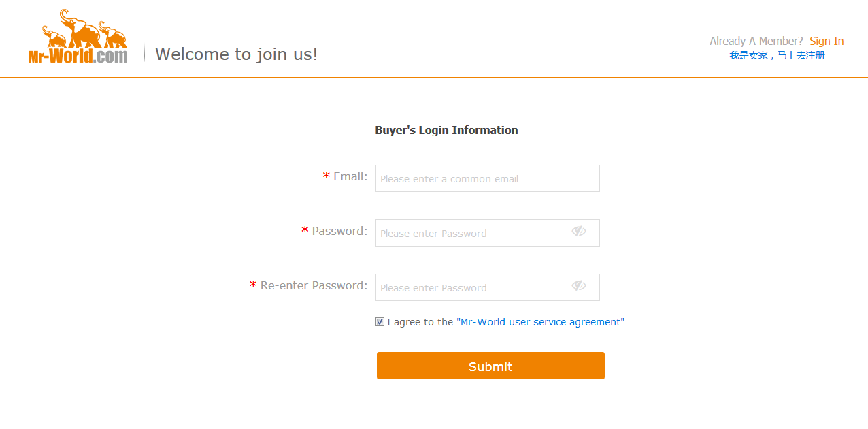Open the Mr-World user service agreement link
This screenshot has height=429, width=868.
pyautogui.click(x=540, y=322)
